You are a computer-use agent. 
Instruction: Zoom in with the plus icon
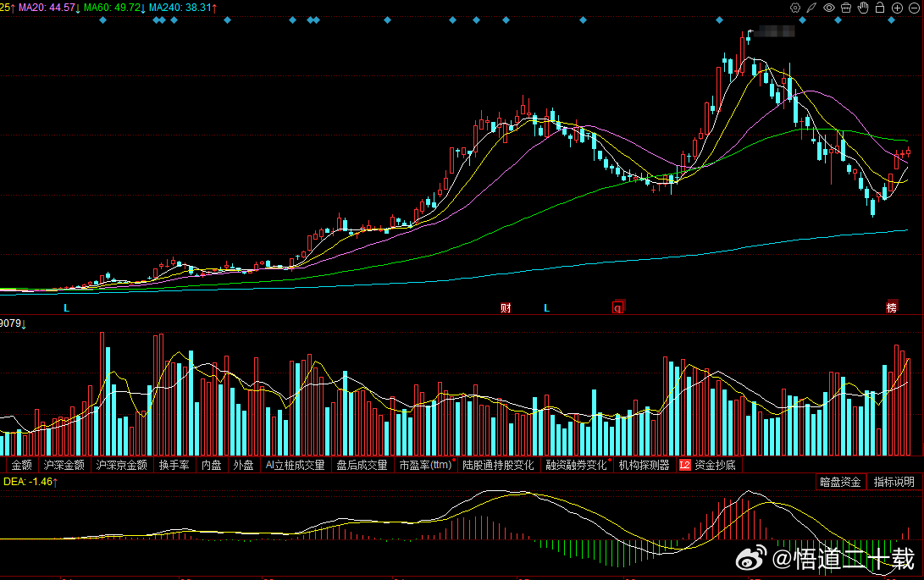click(x=897, y=8)
